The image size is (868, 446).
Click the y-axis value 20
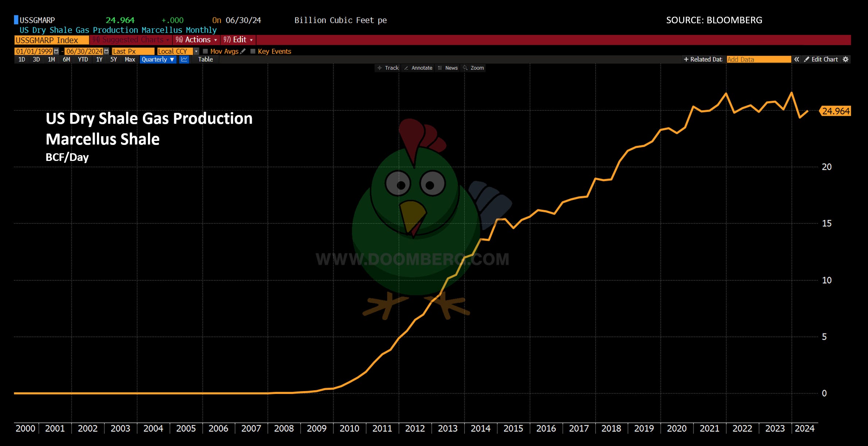(826, 167)
